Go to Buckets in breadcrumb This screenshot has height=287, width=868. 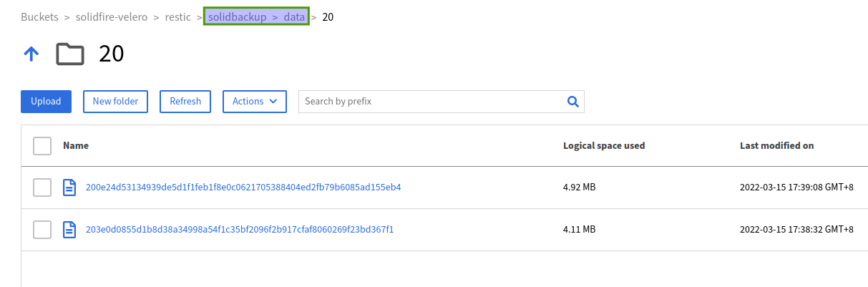click(40, 16)
